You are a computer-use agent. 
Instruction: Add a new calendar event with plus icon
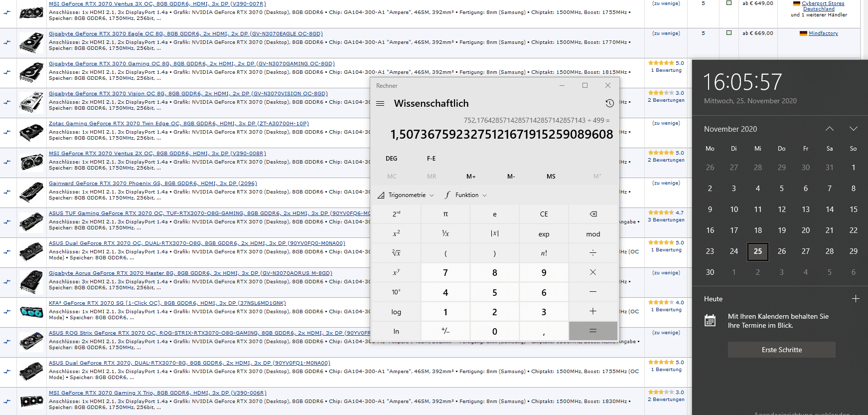856,299
